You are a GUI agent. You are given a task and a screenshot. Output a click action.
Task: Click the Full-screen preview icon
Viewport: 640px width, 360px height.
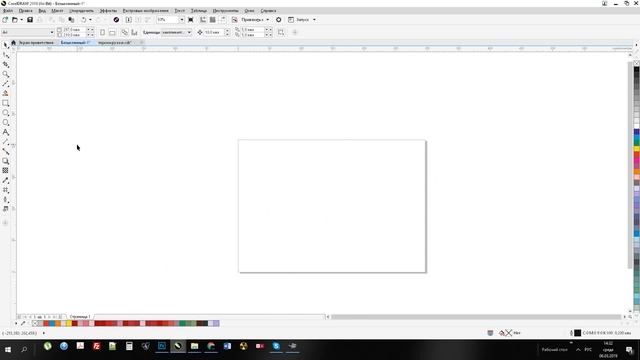pos(191,20)
